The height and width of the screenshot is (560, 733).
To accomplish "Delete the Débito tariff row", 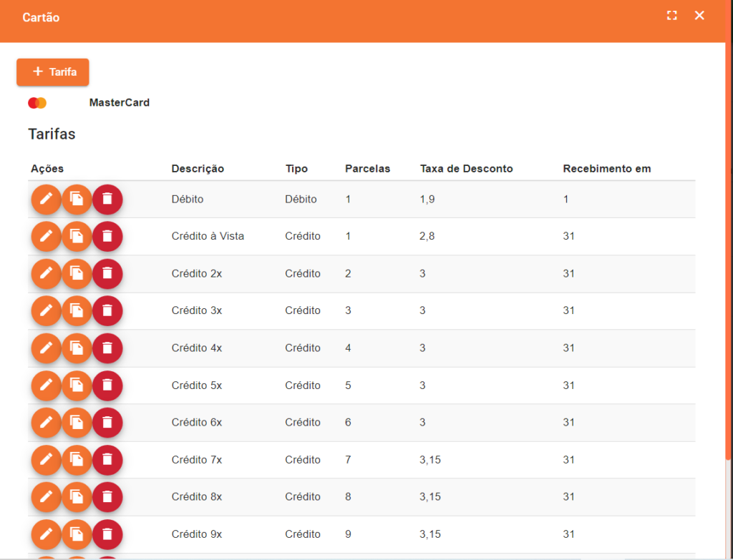I will coord(107,199).
